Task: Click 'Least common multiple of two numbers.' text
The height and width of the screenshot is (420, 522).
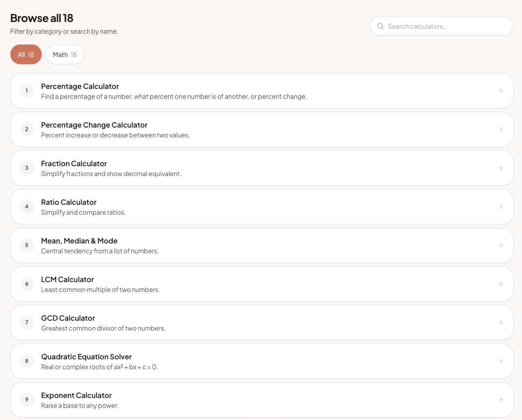Action: (100, 290)
